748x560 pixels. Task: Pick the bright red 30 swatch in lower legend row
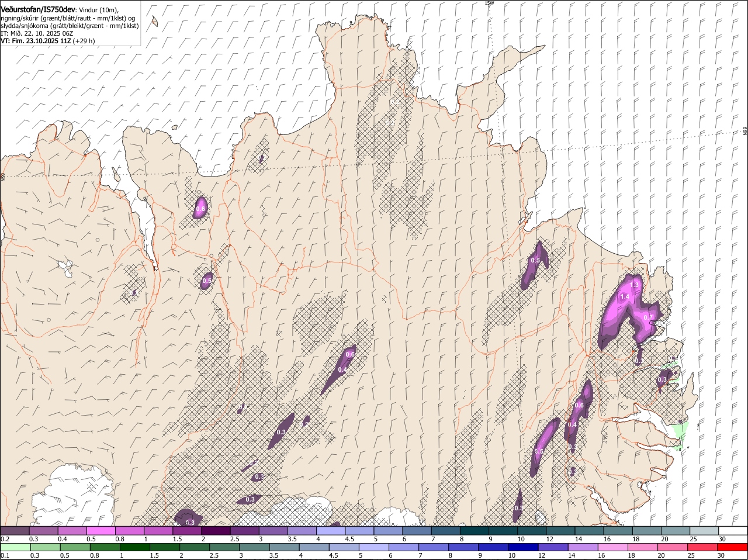coord(732,548)
